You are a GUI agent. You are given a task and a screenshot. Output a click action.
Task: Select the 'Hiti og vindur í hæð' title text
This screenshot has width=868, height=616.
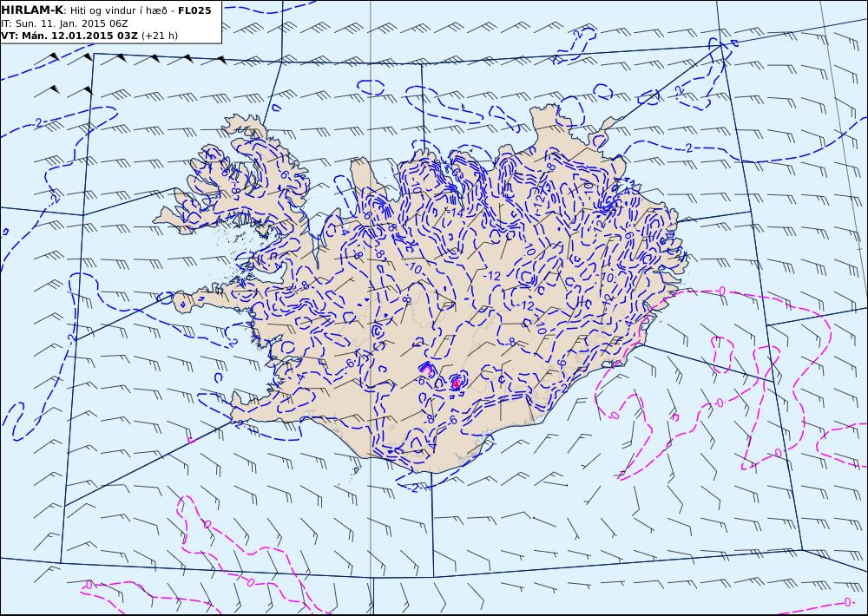pyautogui.click(x=117, y=11)
